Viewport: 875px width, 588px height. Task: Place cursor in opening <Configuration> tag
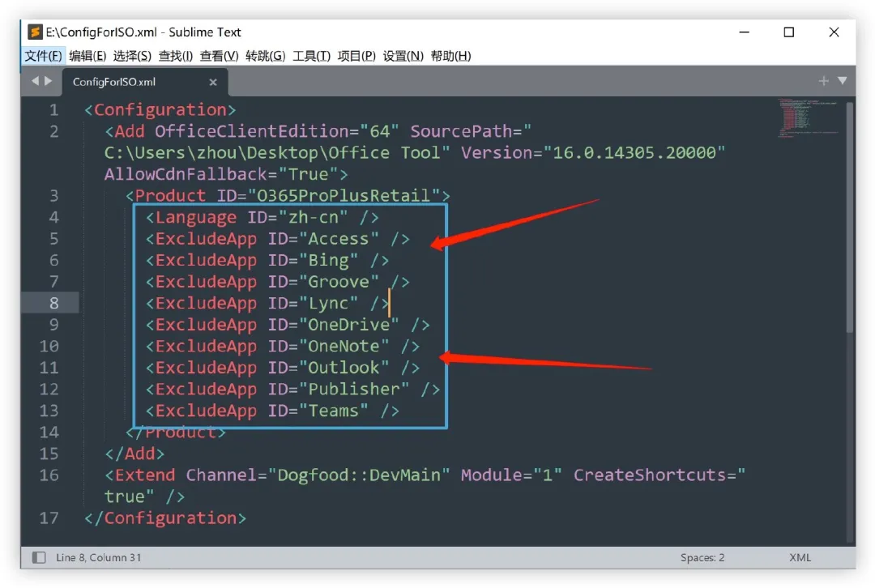[160, 110]
